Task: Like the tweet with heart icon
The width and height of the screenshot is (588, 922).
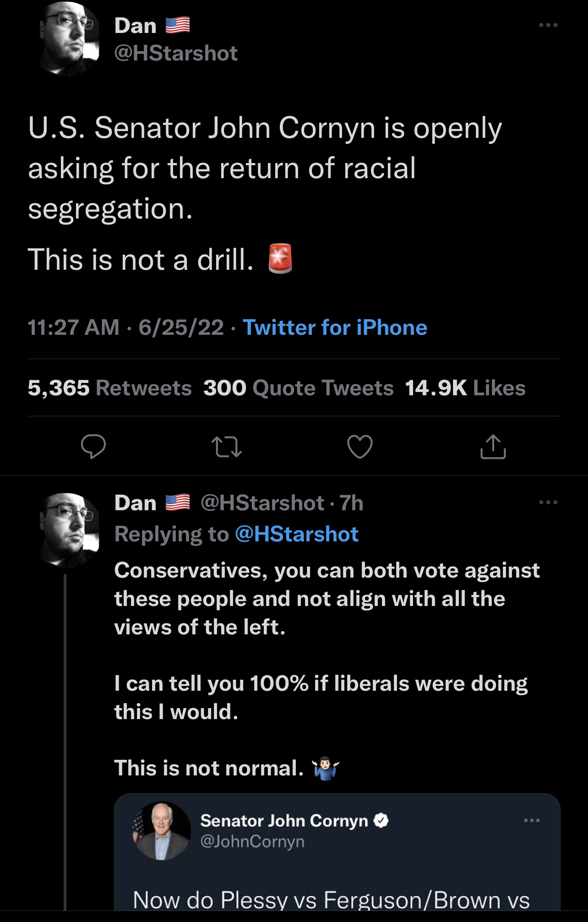Action: point(359,447)
